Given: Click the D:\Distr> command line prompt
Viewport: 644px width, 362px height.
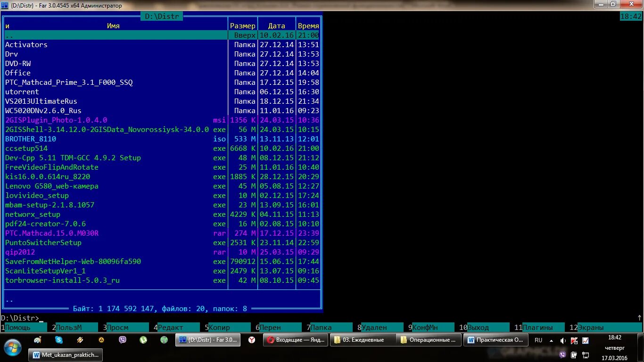Looking at the screenshot, I should pos(20,318).
